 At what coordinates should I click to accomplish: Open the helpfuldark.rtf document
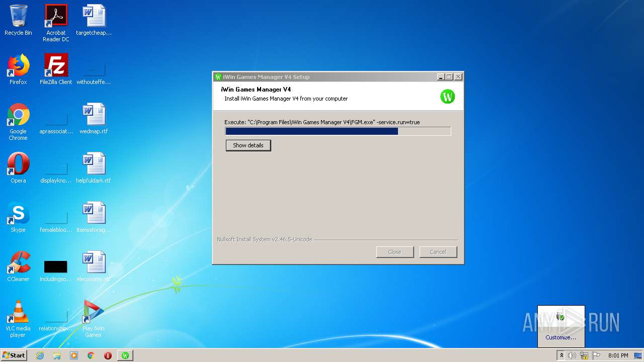pyautogui.click(x=94, y=168)
